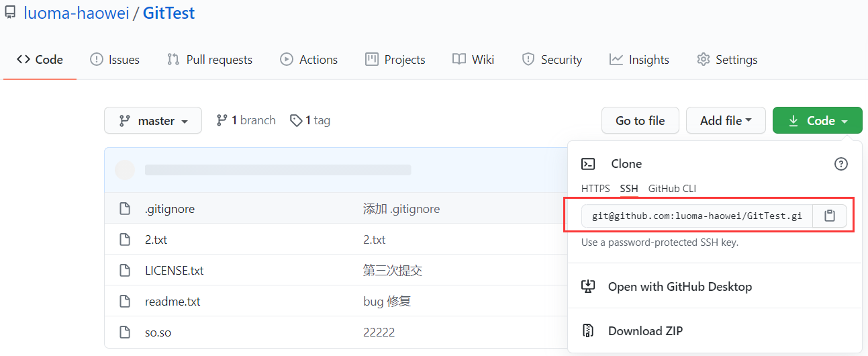View the 1 branch link
Viewport: 868px width, 356px height.
(x=246, y=121)
